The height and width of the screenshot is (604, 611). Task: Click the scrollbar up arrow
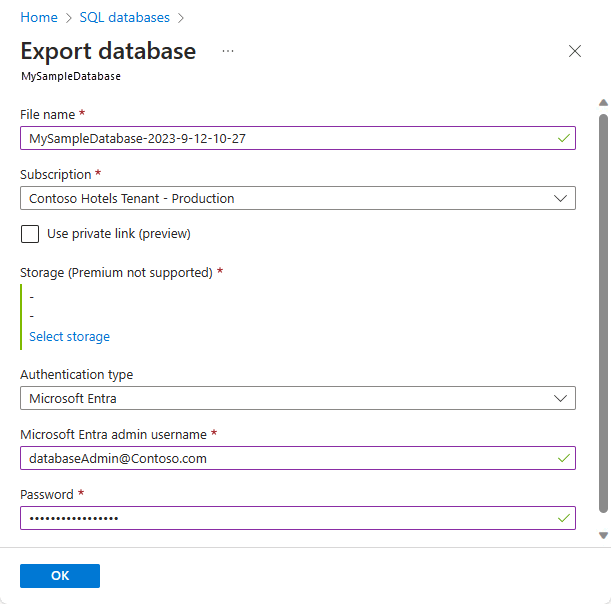pos(603,102)
